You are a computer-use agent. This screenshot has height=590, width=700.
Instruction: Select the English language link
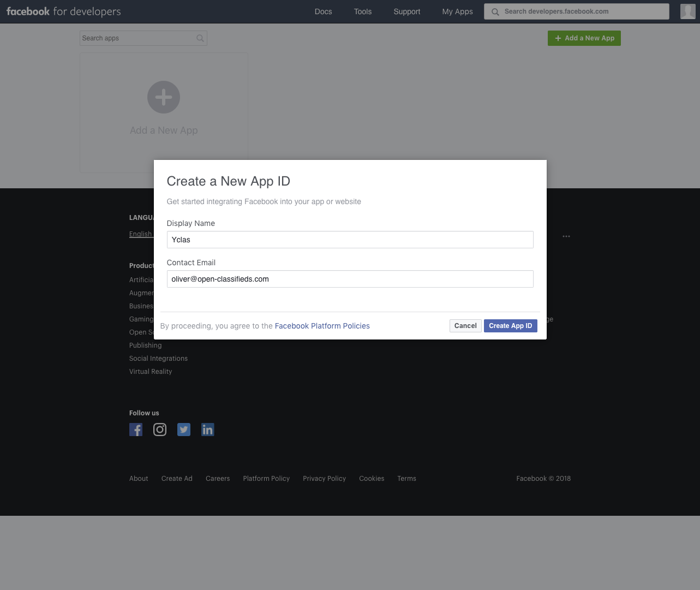(x=141, y=234)
